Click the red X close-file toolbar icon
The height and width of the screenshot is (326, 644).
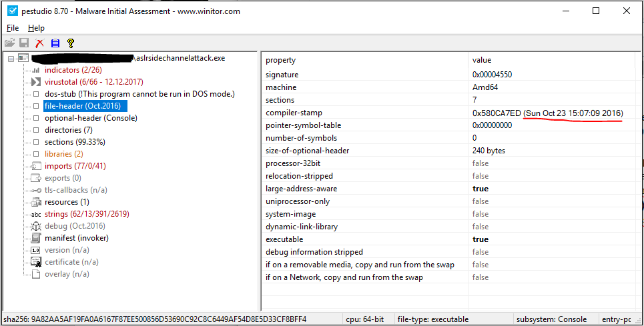click(x=39, y=43)
